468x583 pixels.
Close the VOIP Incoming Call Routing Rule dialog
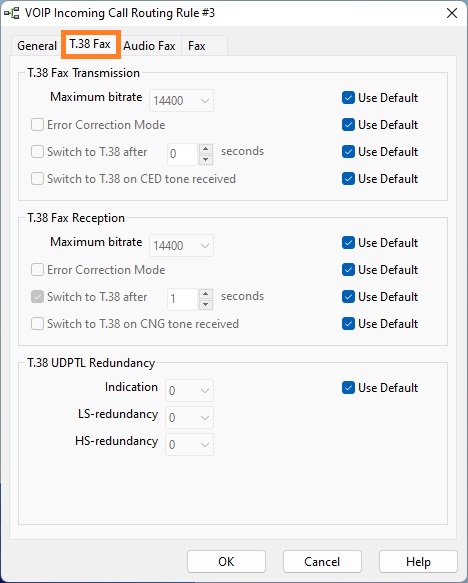[452, 13]
